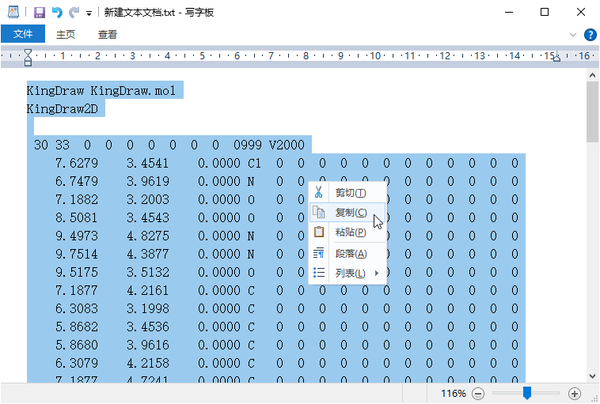600x404 pixels.
Task: Click the clipboard paste icon
Action: pos(319,231)
